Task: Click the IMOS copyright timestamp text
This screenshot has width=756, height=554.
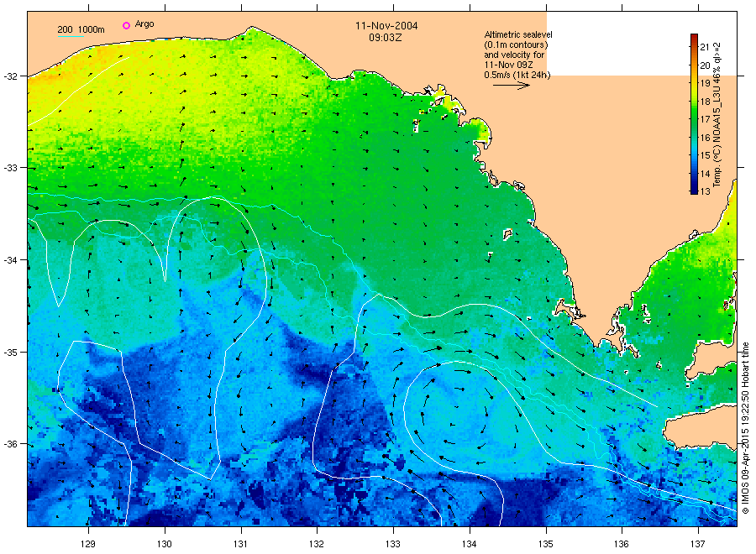Action: tap(745, 428)
